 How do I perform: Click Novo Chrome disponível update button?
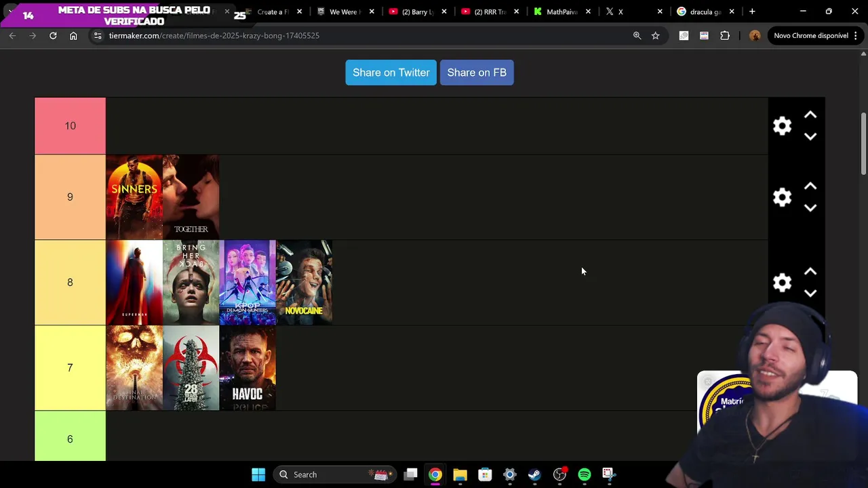[810, 35]
